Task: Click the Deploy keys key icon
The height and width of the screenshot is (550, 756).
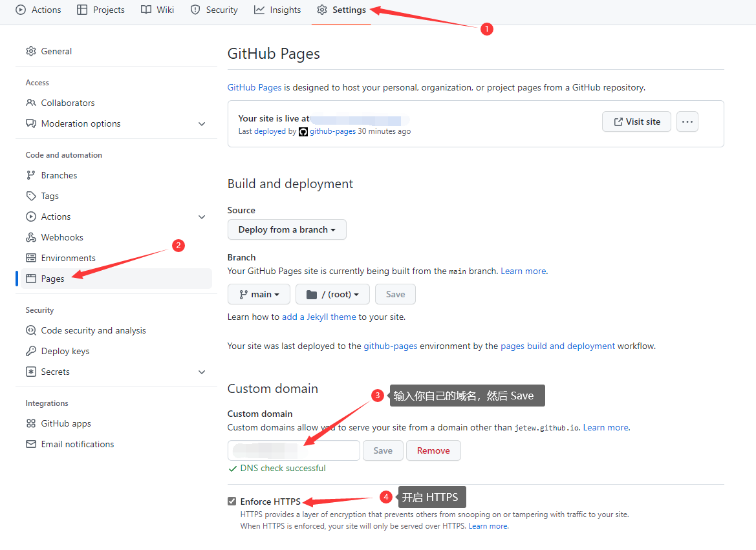Action: tap(30, 351)
